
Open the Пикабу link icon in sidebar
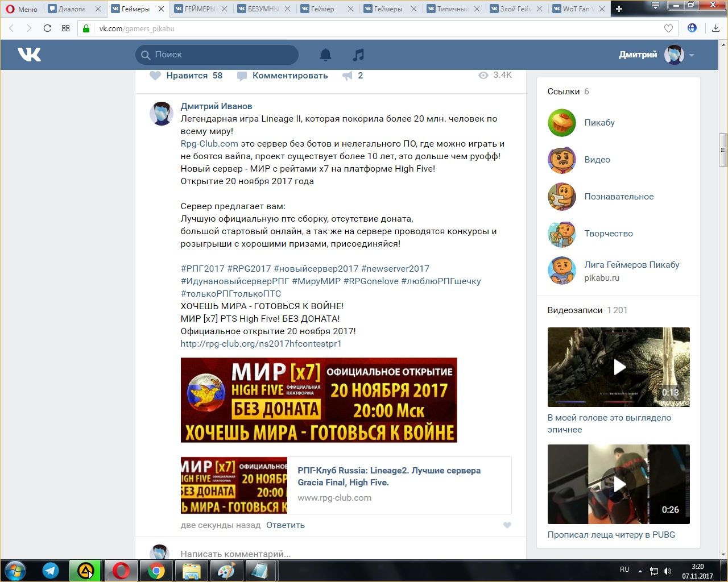(x=562, y=123)
